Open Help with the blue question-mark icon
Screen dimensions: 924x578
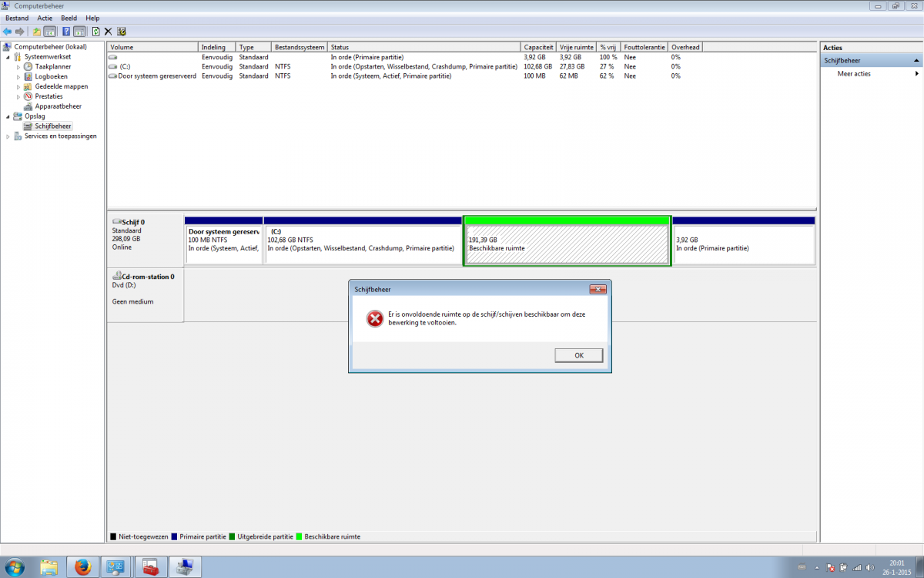click(x=66, y=32)
